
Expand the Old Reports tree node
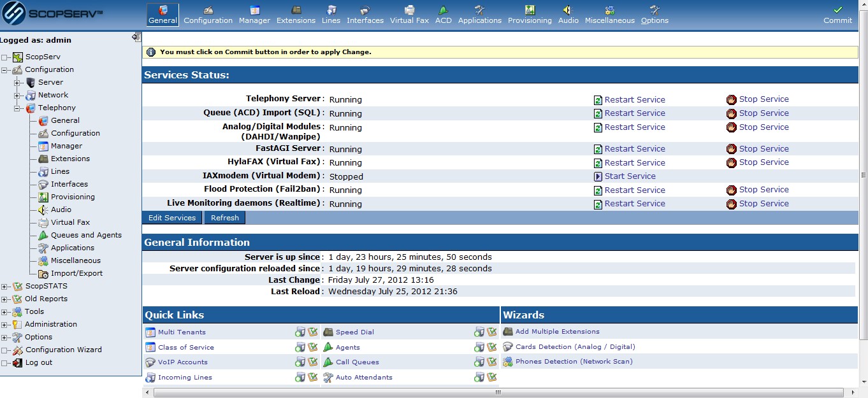pyautogui.click(x=4, y=299)
